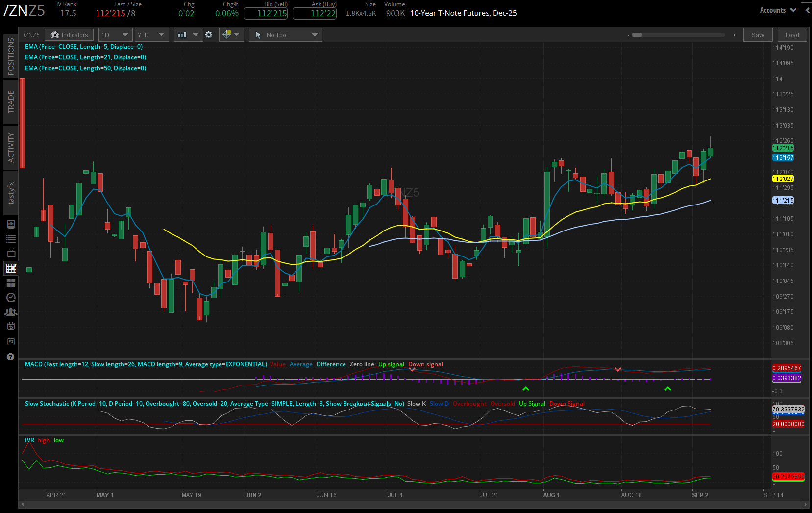This screenshot has width=812, height=513.
Task: Click the 112'215 Bid price field
Action: (265, 13)
